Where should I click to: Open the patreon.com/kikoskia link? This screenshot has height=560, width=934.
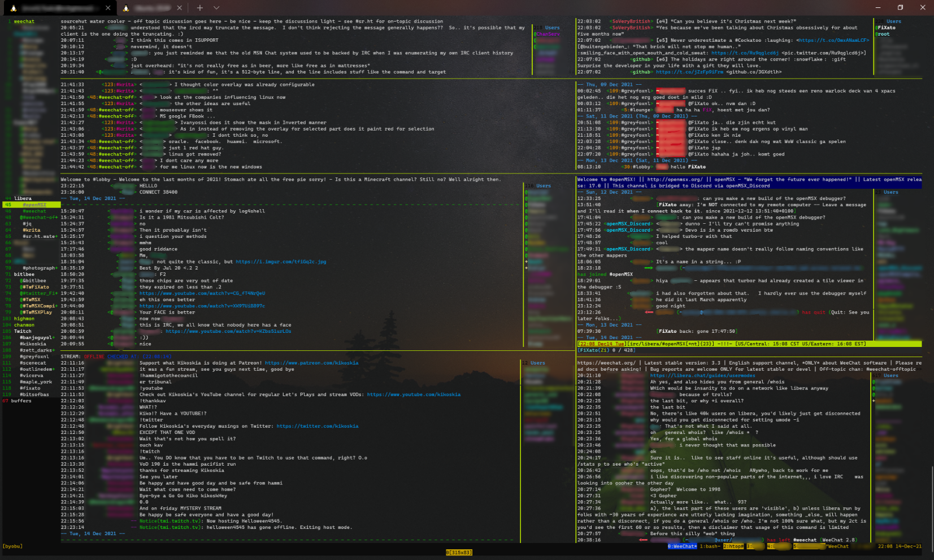311,363
